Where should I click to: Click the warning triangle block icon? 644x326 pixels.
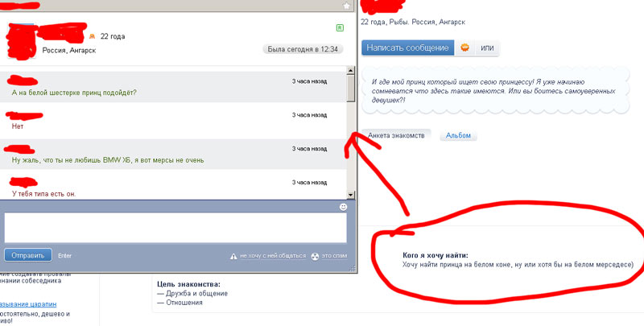pyautogui.click(x=233, y=256)
